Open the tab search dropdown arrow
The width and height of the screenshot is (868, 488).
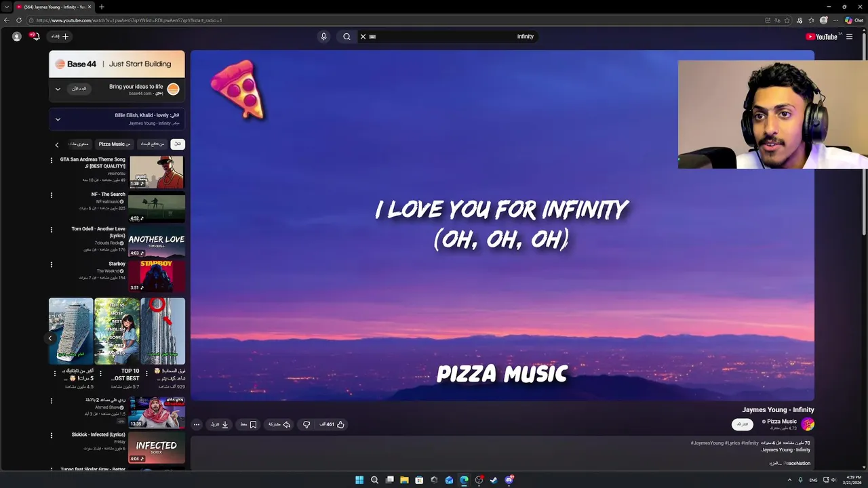pyautogui.click(x=6, y=7)
